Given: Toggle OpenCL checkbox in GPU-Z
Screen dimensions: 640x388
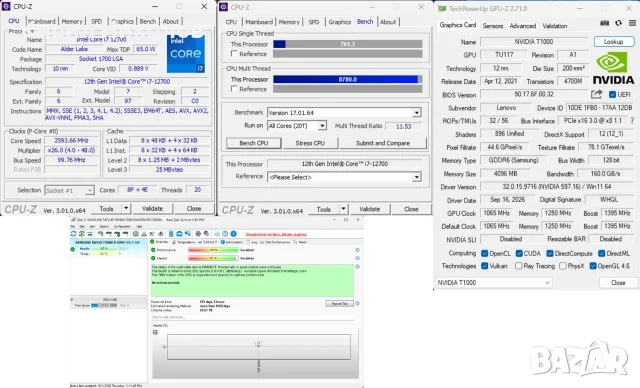Looking at the screenshot, I should 484,253.
